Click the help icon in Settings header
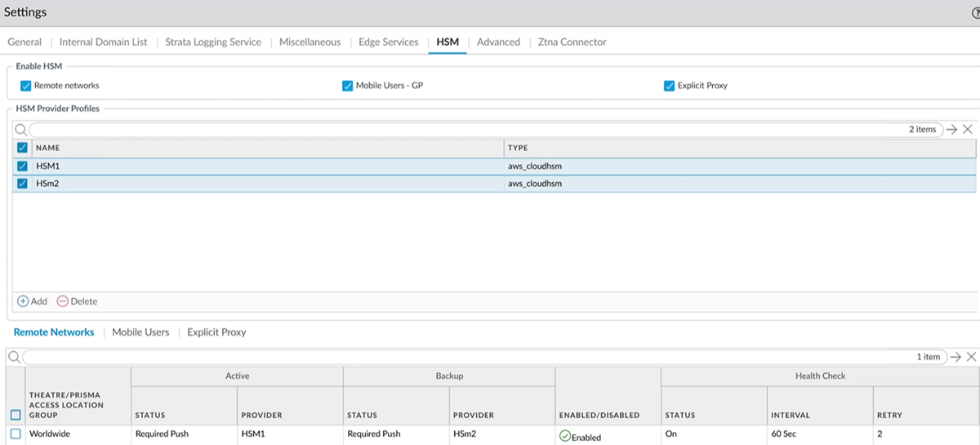Screen dimensions: 980x445 [x=975, y=13]
